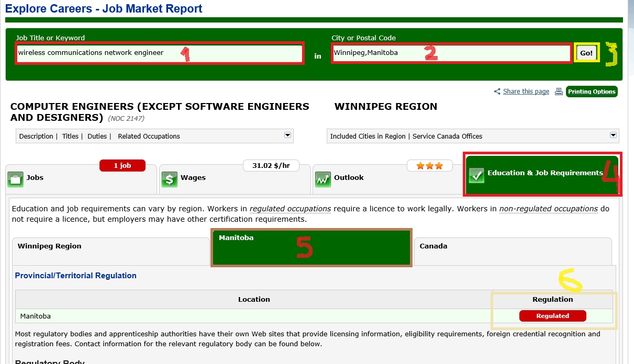This screenshot has width=634, height=364.
Task: Open the Wages tab
Action: 193,178
